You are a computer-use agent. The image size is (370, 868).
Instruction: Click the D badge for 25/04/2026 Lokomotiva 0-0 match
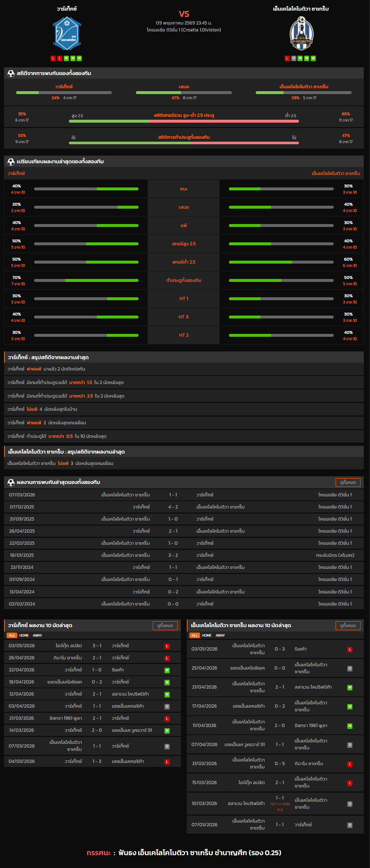[x=350, y=668]
